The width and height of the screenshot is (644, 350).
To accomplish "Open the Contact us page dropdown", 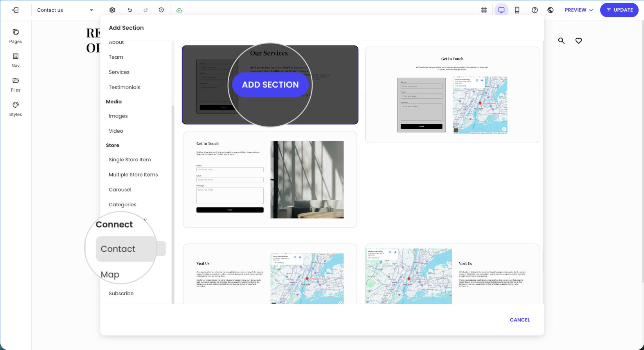I will (65, 10).
